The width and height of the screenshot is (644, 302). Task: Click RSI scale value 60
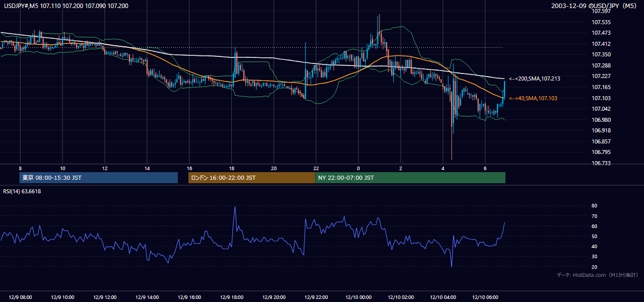click(x=594, y=226)
